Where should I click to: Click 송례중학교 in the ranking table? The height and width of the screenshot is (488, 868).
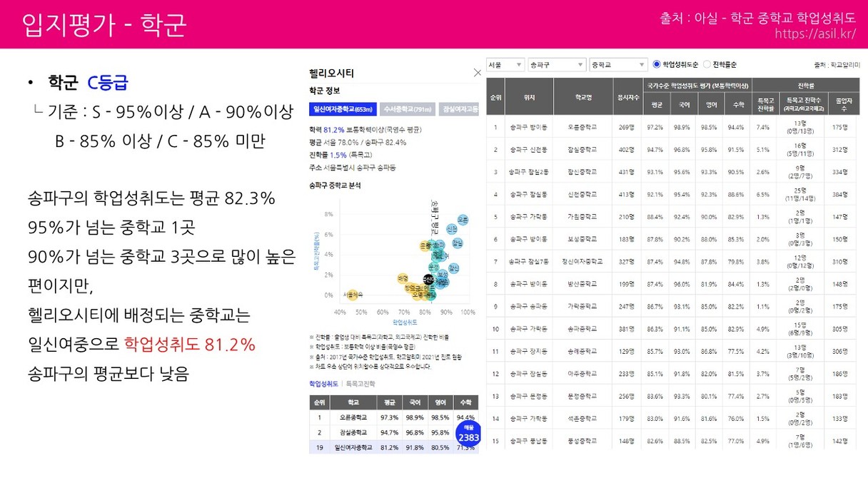(583, 352)
